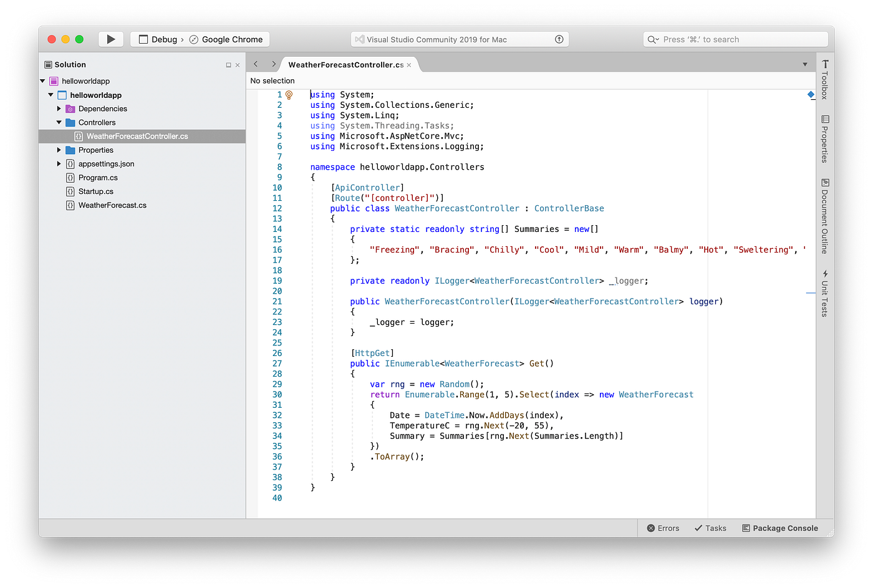Show the Tasks pad
Screen dimensions: 873x588
711,528
